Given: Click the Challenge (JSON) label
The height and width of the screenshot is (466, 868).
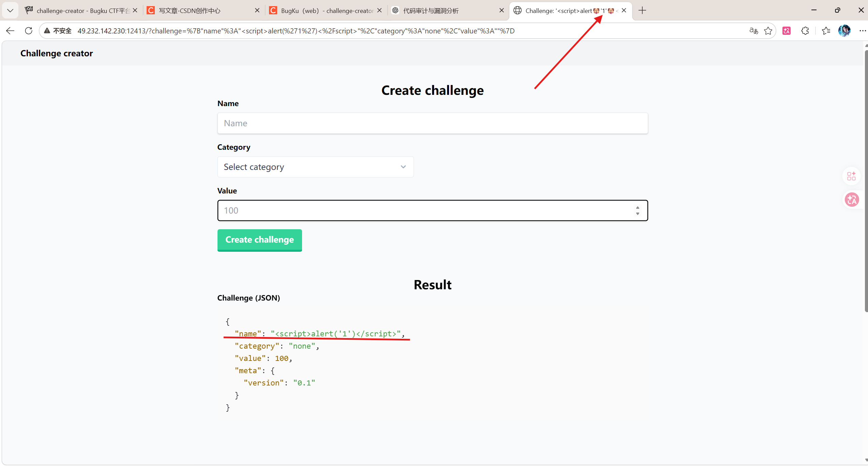Looking at the screenshot, I should (x=249, y=298).
